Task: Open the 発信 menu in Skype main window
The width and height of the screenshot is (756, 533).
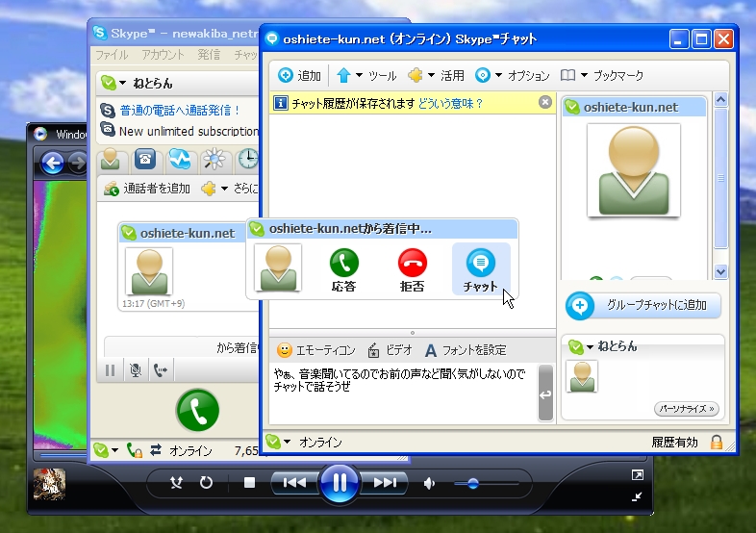Action: [209, 55]
